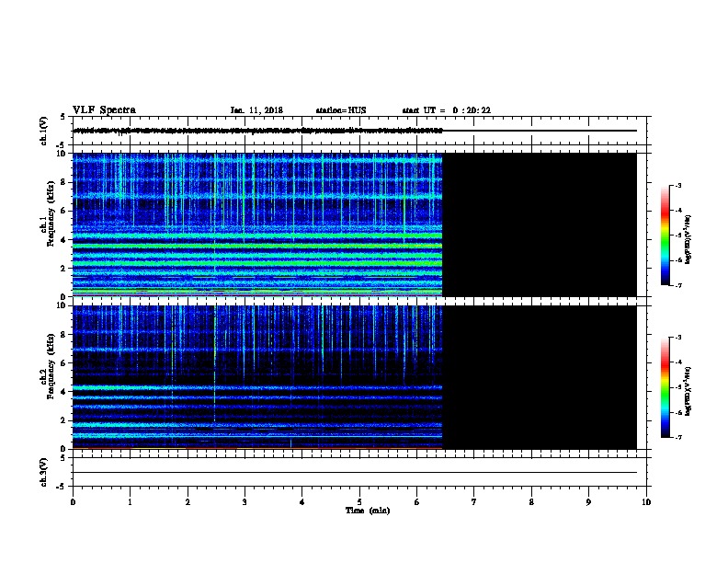Click inside the ch.2 spectrogram signal area

click(x=257, y=377)
